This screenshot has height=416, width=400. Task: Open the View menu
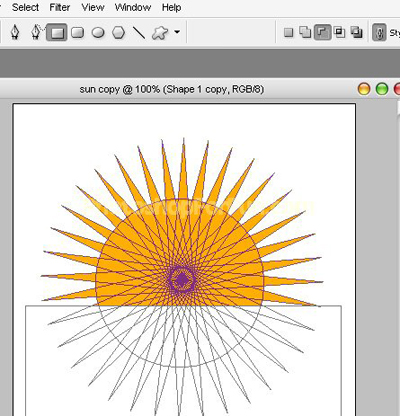pos(93,7)
